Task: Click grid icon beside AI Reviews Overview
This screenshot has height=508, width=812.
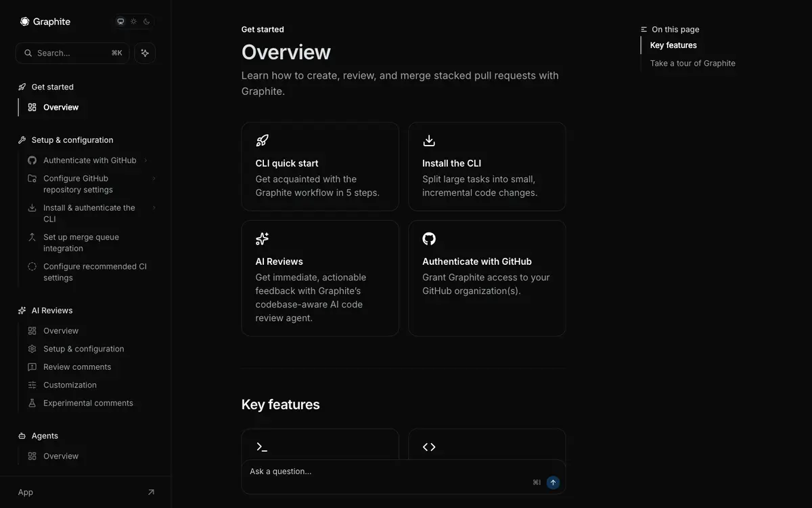Action: click(x=32, y=331)
